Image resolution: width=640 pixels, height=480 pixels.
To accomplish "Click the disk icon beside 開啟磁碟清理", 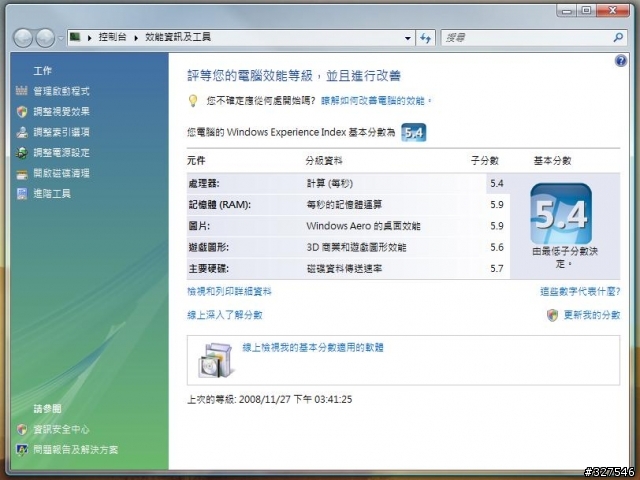I will (x=22, y=173).
